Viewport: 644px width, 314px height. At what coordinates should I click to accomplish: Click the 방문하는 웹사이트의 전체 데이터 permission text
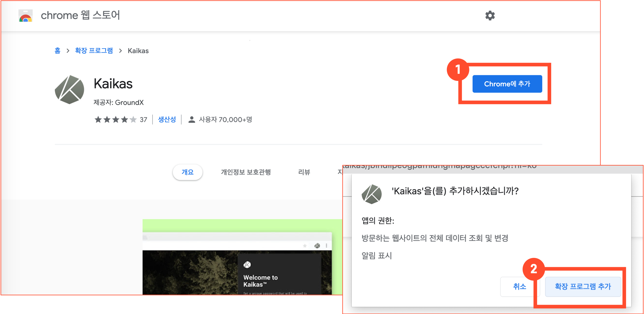435,238
